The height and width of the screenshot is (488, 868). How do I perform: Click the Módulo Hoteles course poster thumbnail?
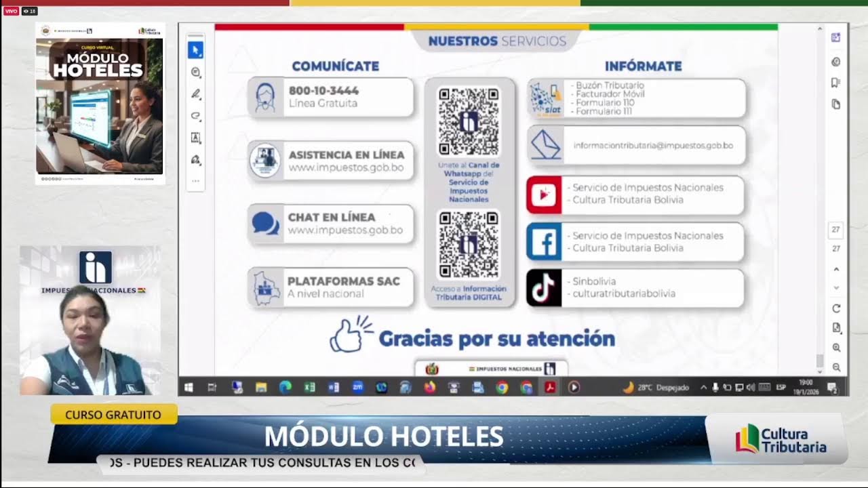coord(100,103)
